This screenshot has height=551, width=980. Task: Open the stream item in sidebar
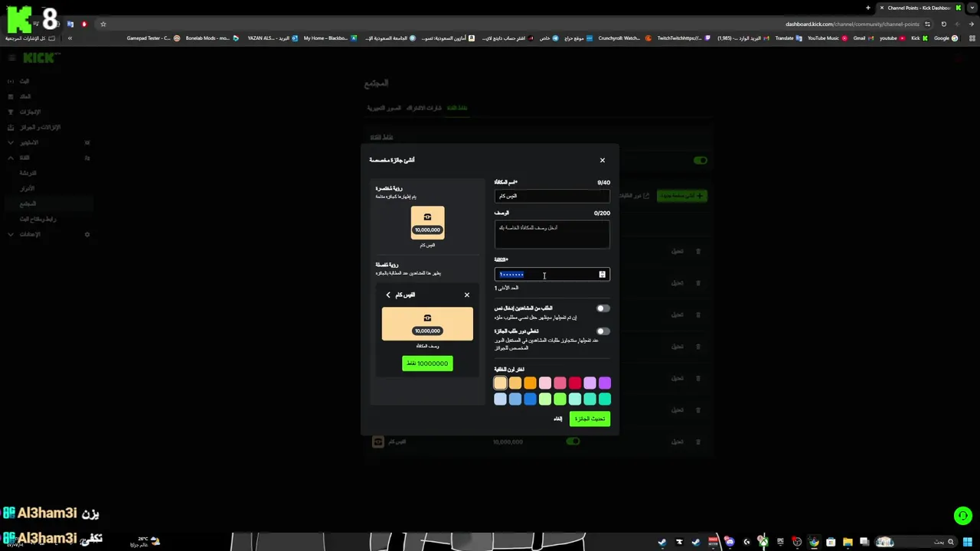[x=24, y=81]
